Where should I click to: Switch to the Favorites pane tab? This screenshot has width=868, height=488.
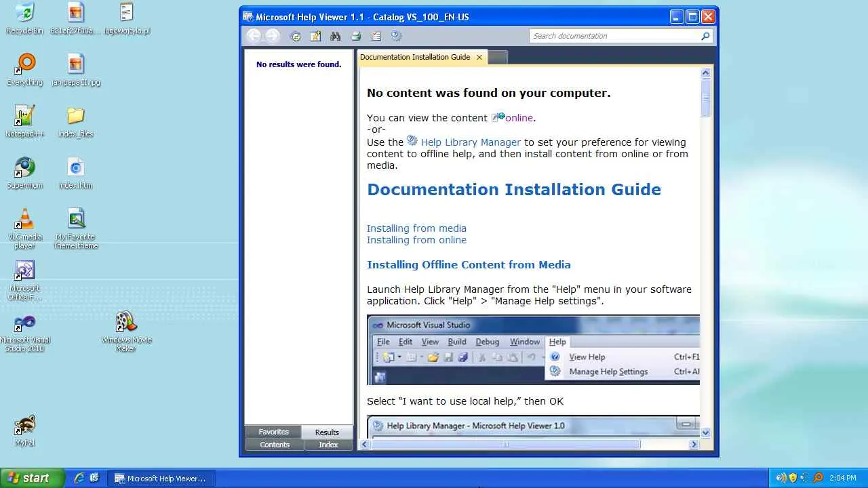click(x=274, y=432)
